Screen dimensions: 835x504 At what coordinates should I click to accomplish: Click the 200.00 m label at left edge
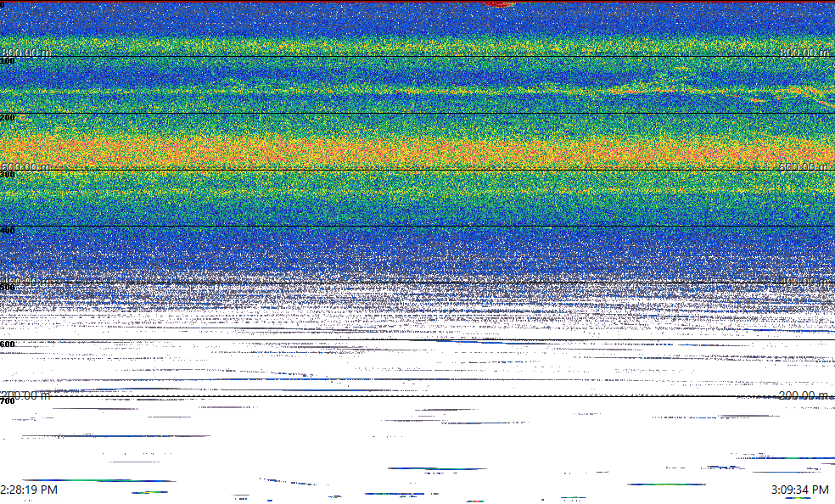click(26, 395)
